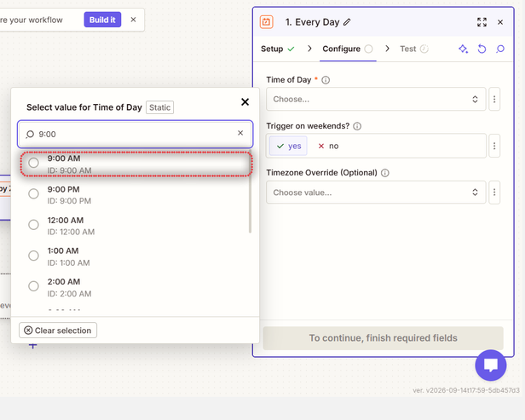
Task: Click the chevron between Configure and Test
Action: coord(388,49)
